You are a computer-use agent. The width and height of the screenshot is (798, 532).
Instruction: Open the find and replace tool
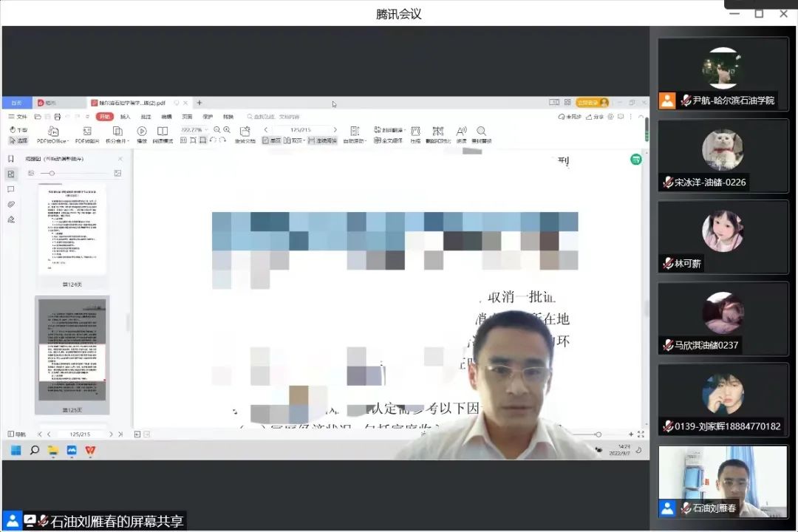click(x=481, y=134)
